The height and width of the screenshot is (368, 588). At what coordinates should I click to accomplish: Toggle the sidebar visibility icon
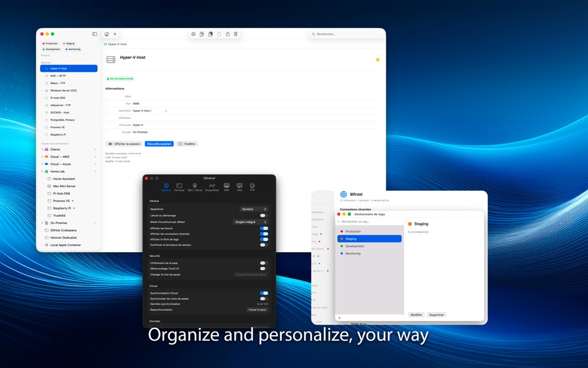tap(95, 34)
